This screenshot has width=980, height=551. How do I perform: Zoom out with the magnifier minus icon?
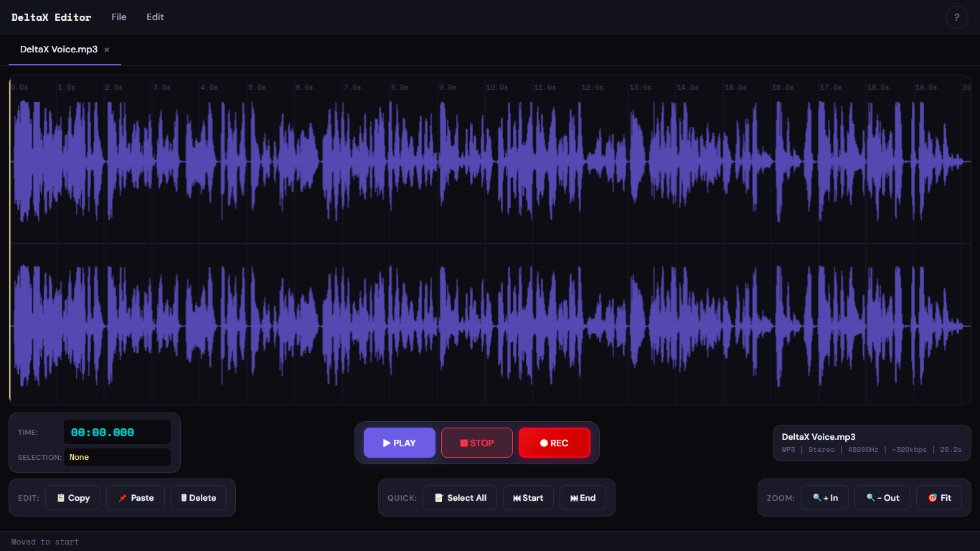(870, 497)
